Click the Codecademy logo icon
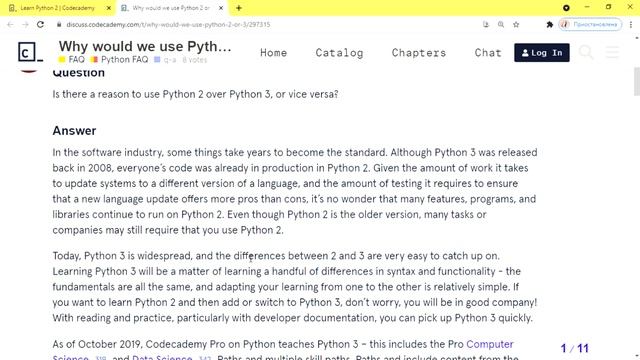 (30, 52)
